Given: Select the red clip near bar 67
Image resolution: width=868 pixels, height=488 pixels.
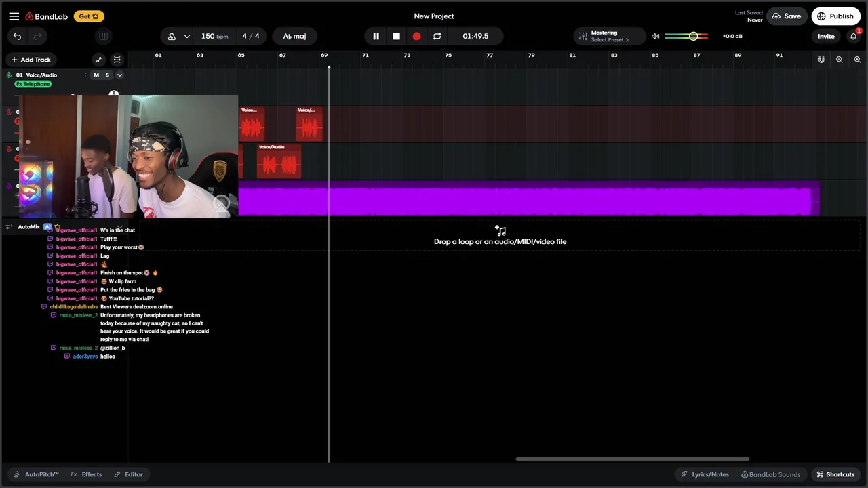Looking at the screenshot, I should click(309, 123).
